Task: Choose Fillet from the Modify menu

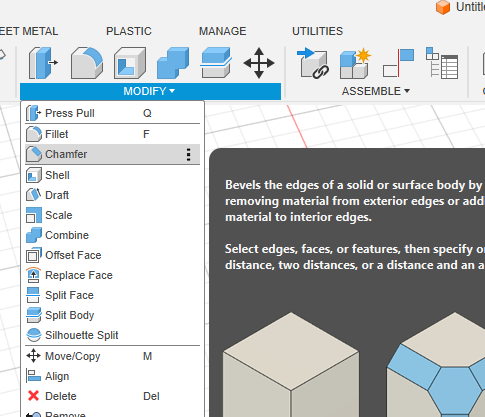Action: tap(113, 134)
